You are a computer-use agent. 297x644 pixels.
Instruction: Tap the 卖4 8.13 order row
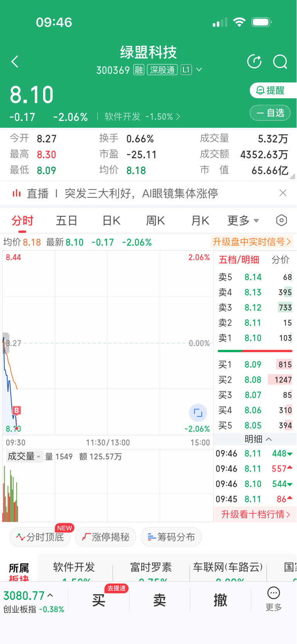[255, 292]
